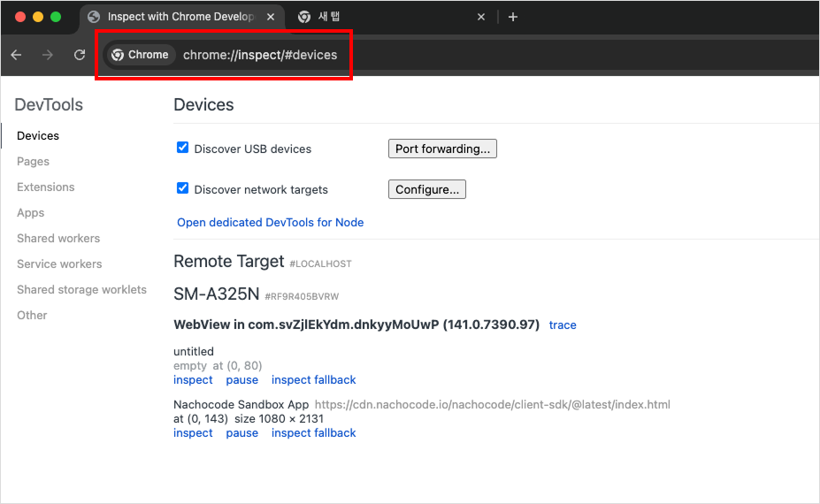
Task: Click inspect fallback for Nachocode Sandbox App
Action: [313, 433]
